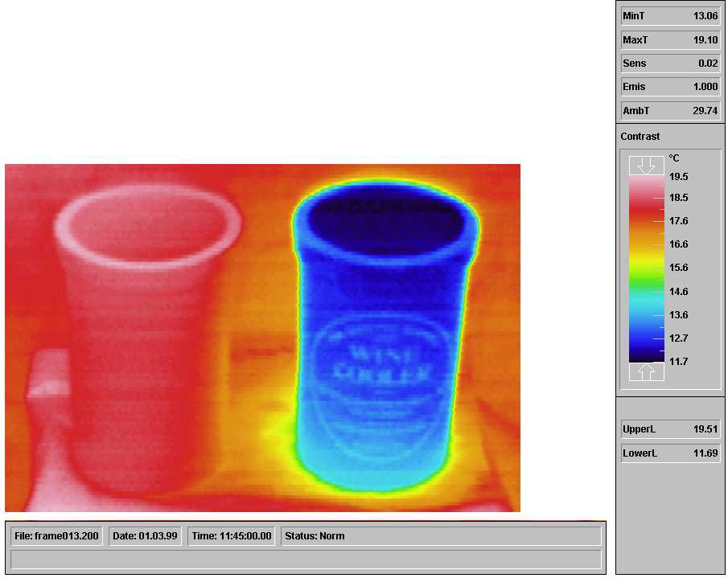Click the LowerL value 11.69 field

pos(670,453)
